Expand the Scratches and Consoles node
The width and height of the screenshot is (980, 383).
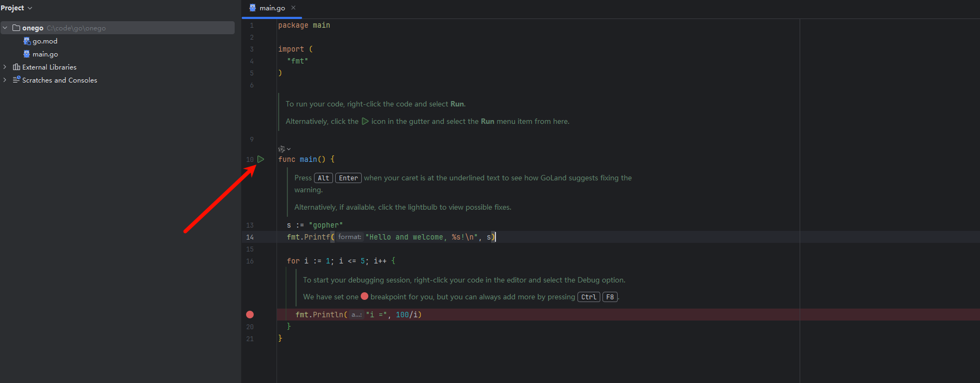tap(5, 80)
